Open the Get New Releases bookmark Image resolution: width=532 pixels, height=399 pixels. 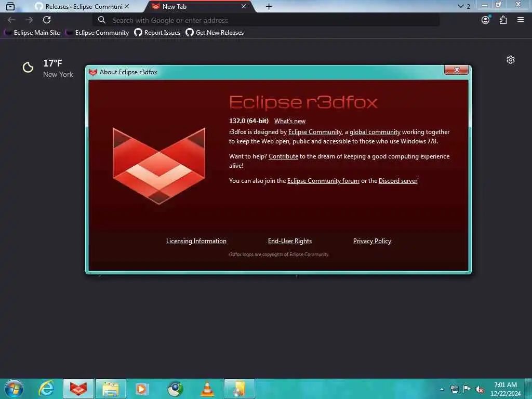[x=215, y=33]
